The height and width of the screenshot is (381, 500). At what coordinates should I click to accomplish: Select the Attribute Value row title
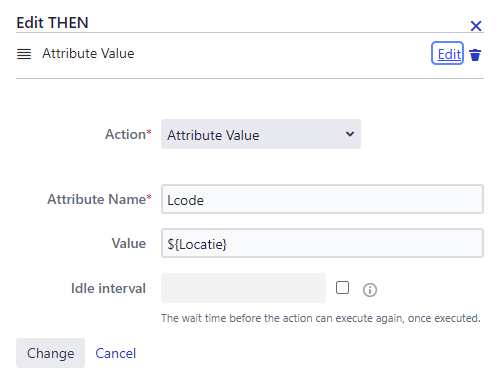[88, 53]
